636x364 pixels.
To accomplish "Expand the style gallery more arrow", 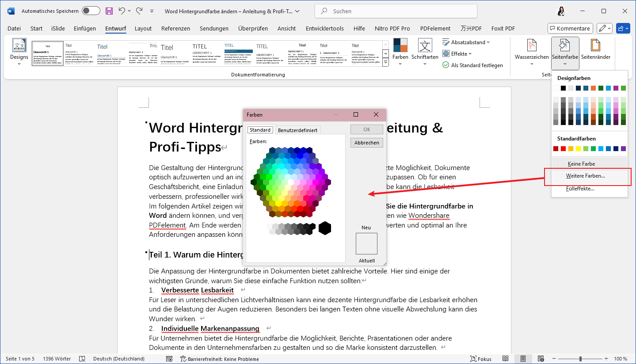I will (385, 62).
